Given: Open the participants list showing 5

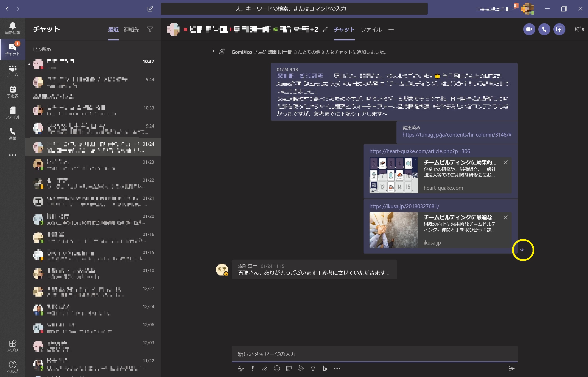Looking at the screenshot, I should point(579,29).
